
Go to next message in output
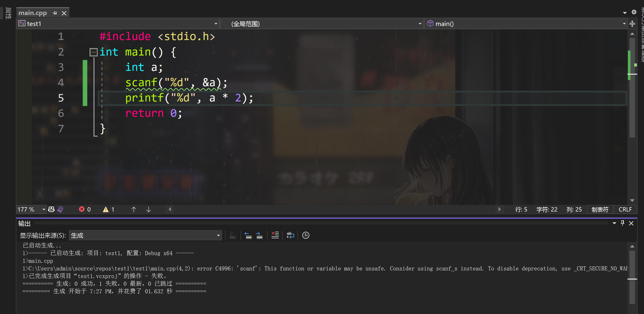259,235
